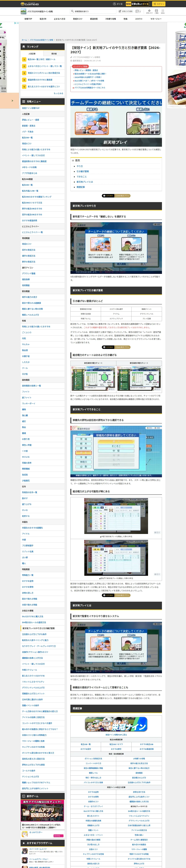
Task: Open the comments icon showing 2
Action: (138, 11)
